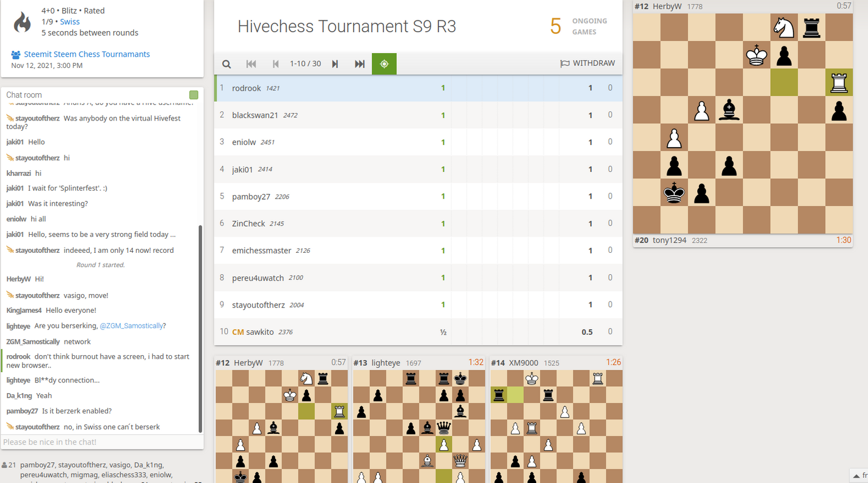Toggle the chat room green checkbox
This screenshot has height=483, width=868.
pyautogui.click(x=194, y=95)
